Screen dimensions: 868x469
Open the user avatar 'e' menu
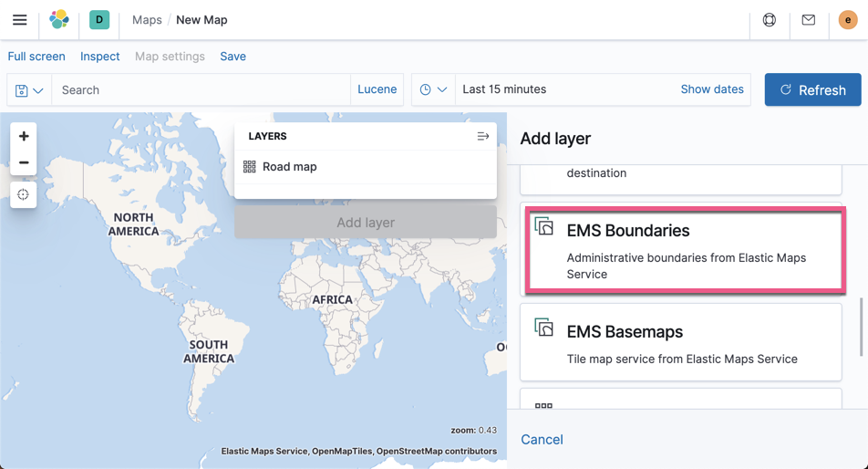[x=848, y=20]
